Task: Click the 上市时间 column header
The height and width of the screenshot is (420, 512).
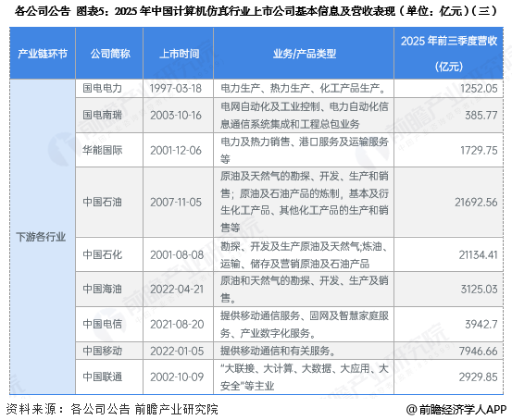Action: (180, 54)
